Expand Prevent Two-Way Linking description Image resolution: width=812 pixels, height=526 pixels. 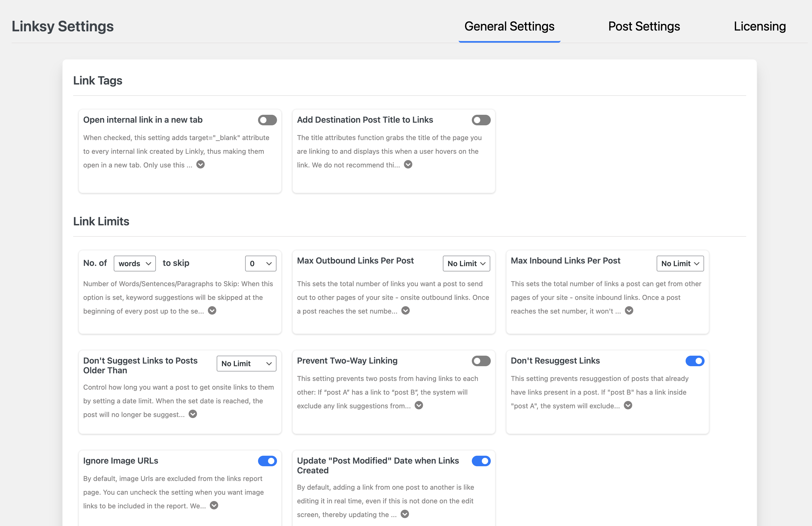pos(419,405)
